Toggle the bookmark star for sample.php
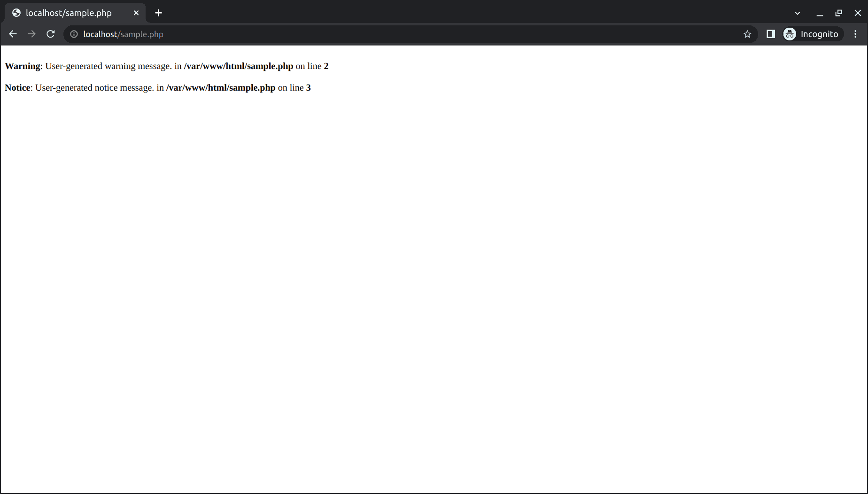This screenshot has height=494, width=868. pyautogui.click(x=747, y=34)
